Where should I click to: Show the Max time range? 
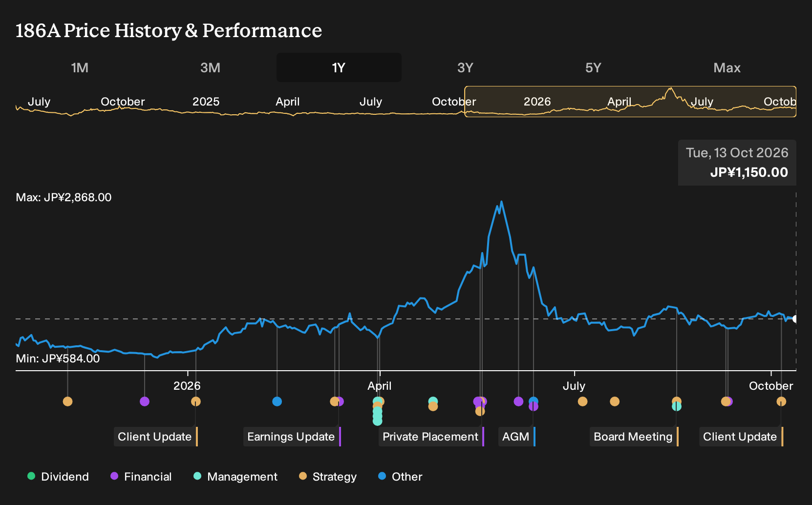pos(727,67)
